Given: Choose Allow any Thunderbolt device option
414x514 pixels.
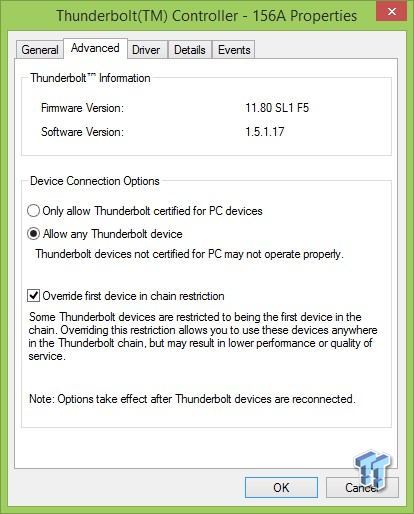Looking at the screenshot, I should (x=33, y=234).
